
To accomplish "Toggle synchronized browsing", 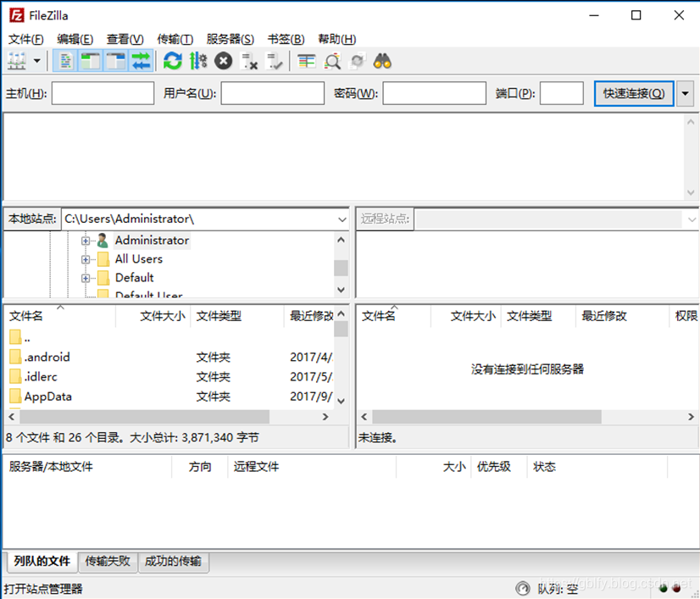I will pos(356,60).
